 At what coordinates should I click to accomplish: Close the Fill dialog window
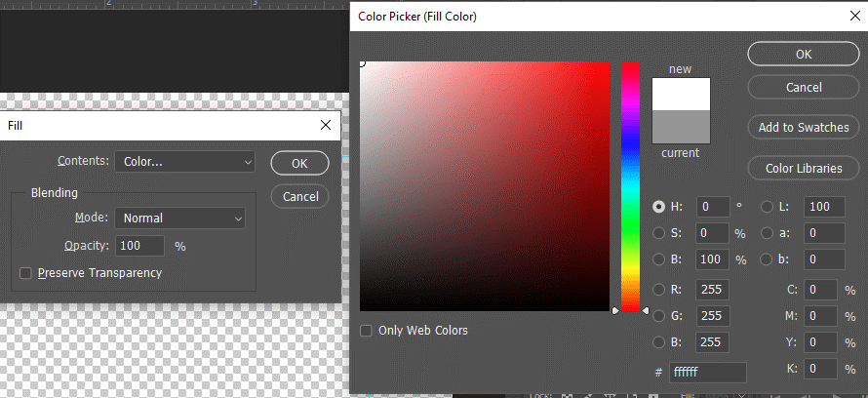[x=326, y=126]
